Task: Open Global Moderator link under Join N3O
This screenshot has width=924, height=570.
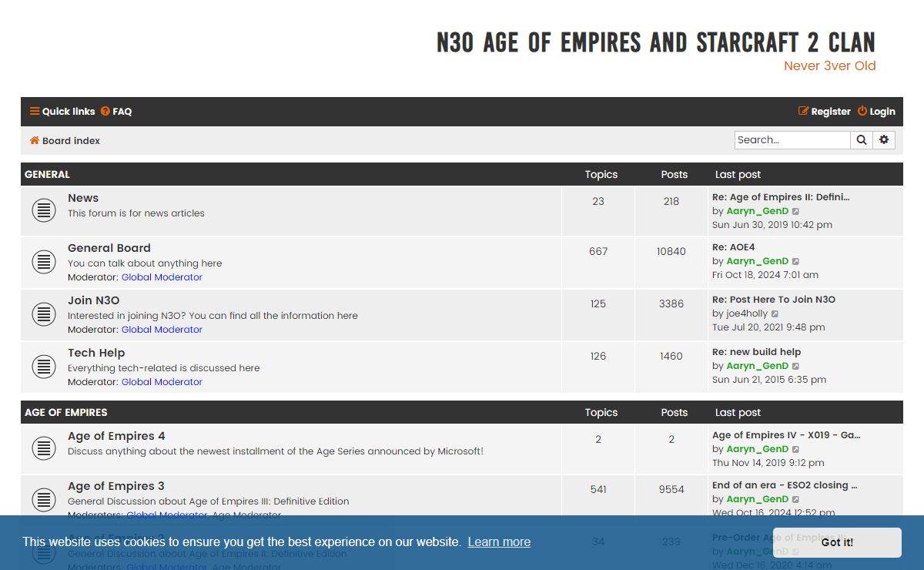Action: tap(162, 330)
